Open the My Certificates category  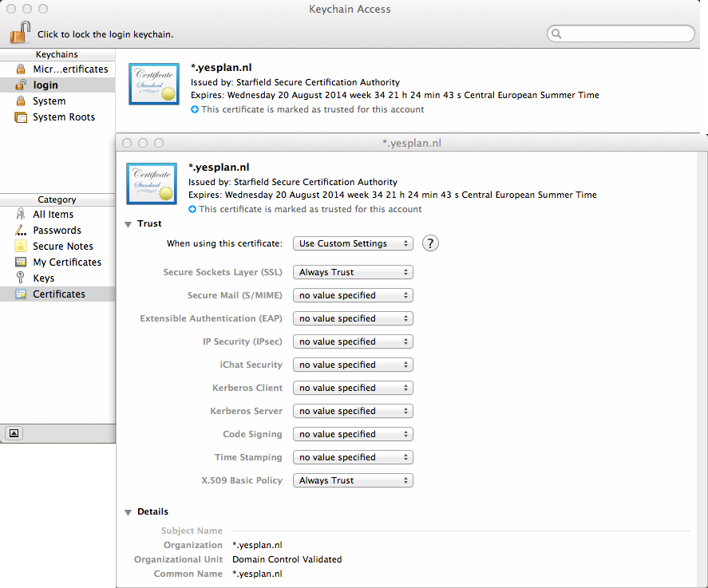point(67,262)
